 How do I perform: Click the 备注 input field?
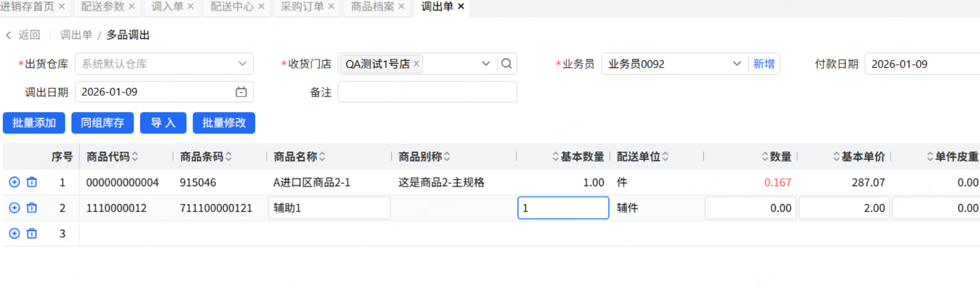(x=427, y=92)
